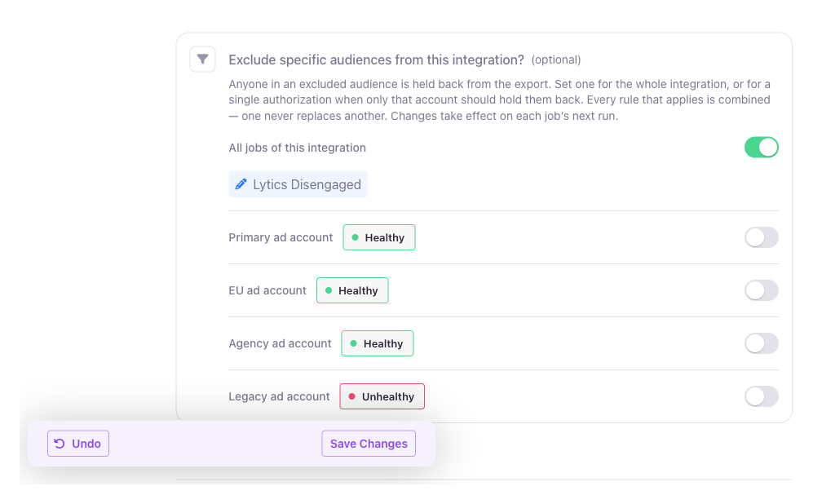Image resolution: width=822 pixels, height=504 pixels.
Task: Enable the Legacy ad account toggle
Action: (x=761, y=396)
